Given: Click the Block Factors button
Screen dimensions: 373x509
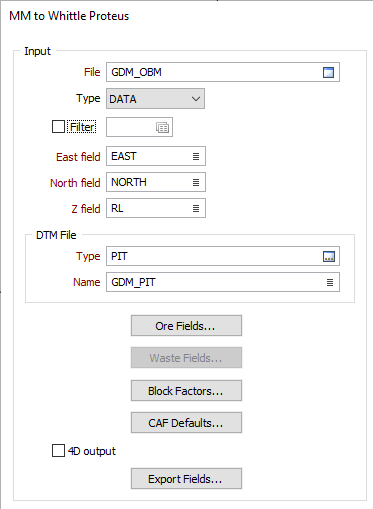Looking at the screenshot, I should [x=186, y=391].
